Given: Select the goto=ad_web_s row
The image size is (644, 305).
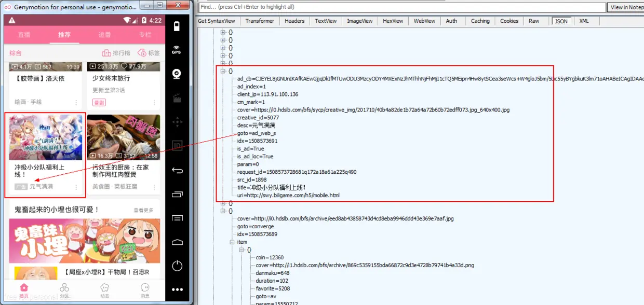Looking at the screenshot, I should [x=257, y=133].
